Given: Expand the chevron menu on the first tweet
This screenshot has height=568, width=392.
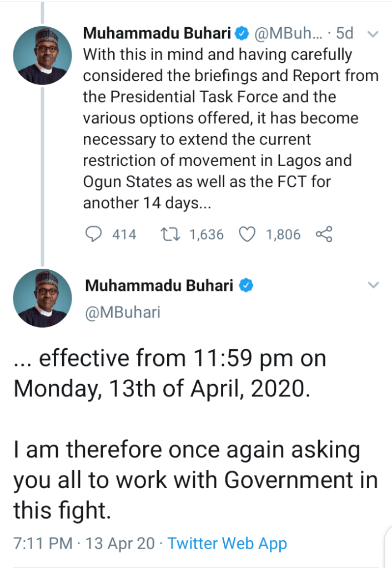Looking at the screenshot, I should click(374, 34).
